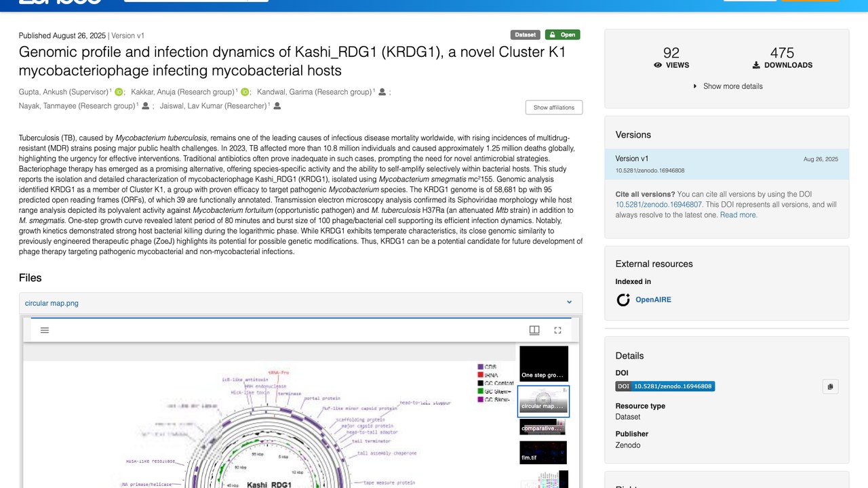Viewport: 868px width, 488px height.
Task: Click the 475 downloads count
Action: coord(782,53)
